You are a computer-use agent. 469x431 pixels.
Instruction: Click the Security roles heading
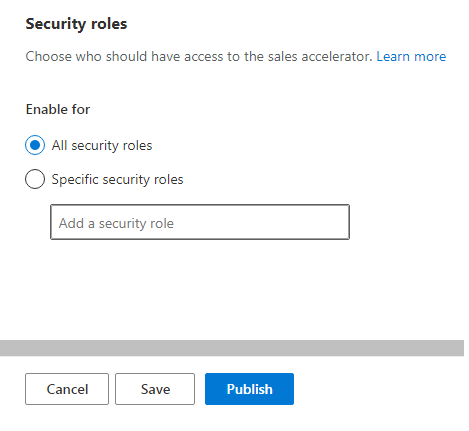tap(76, 24)
